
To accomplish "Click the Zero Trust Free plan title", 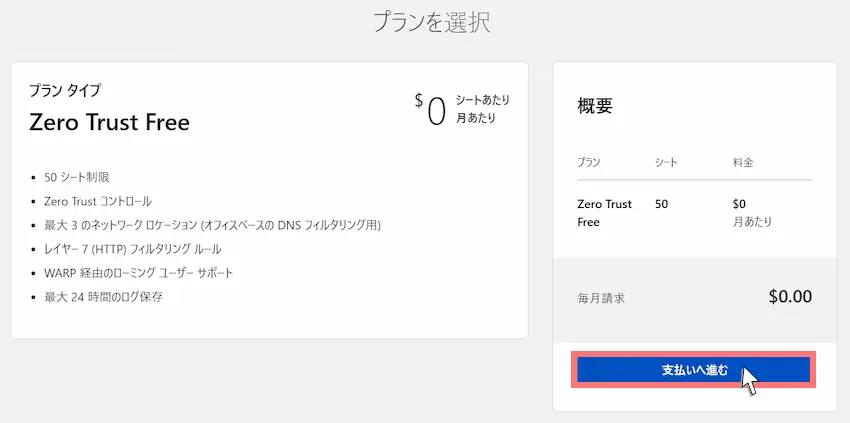I will click(110, 123).
